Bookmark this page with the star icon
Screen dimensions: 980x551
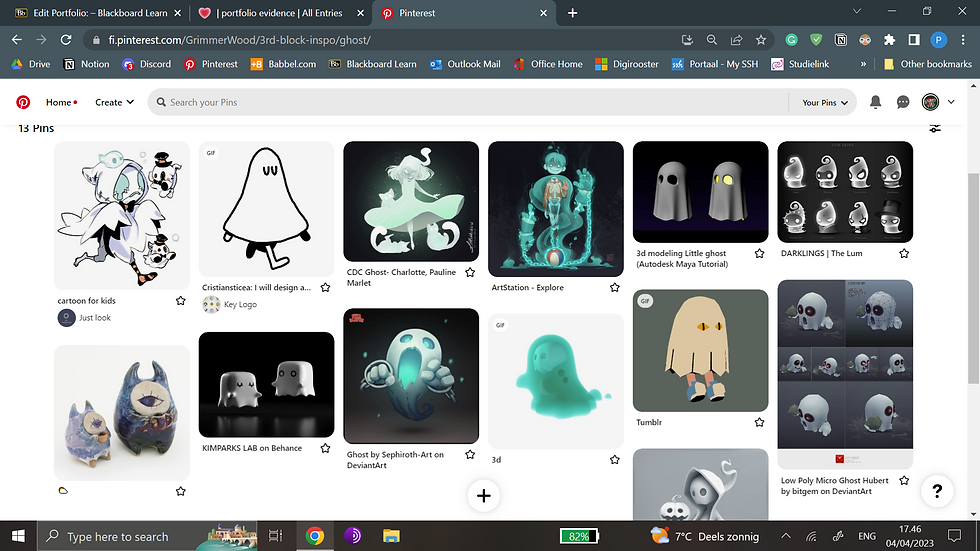coord(761,40)
